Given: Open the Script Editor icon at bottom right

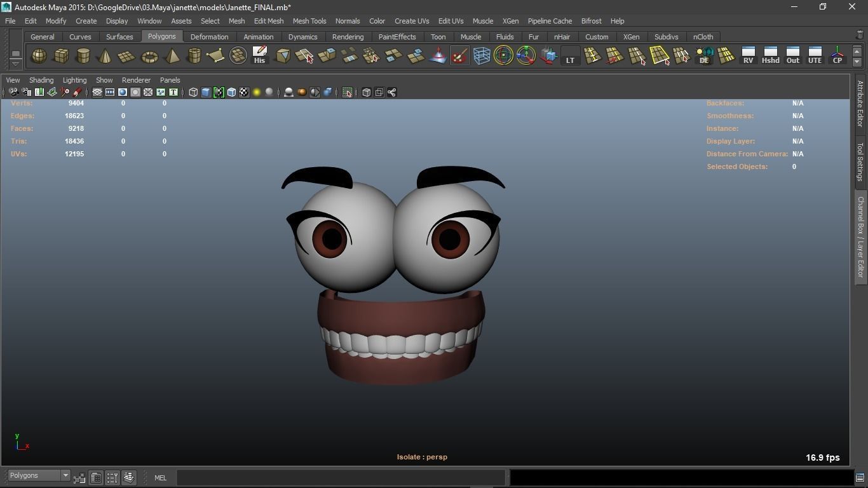Looking at the screenshot, I should (860, 478).
